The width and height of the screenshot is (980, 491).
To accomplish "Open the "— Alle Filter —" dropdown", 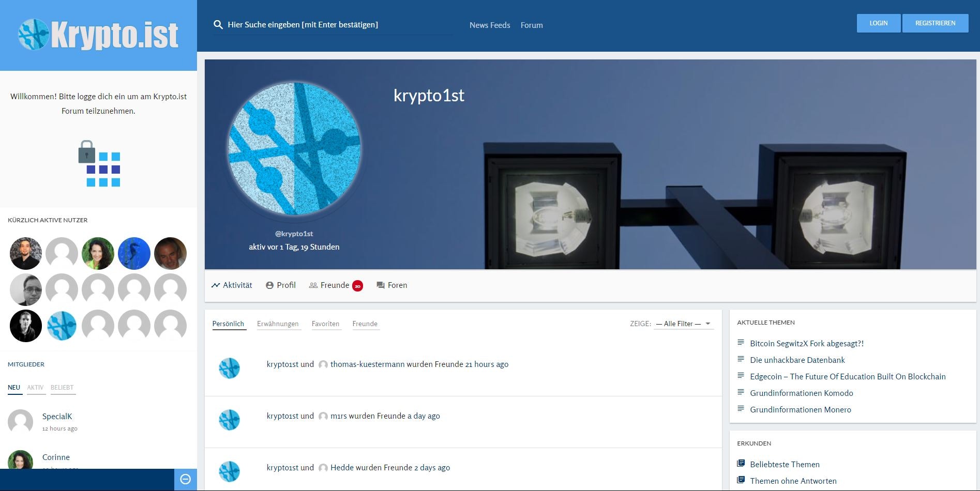I will (683, 324).
